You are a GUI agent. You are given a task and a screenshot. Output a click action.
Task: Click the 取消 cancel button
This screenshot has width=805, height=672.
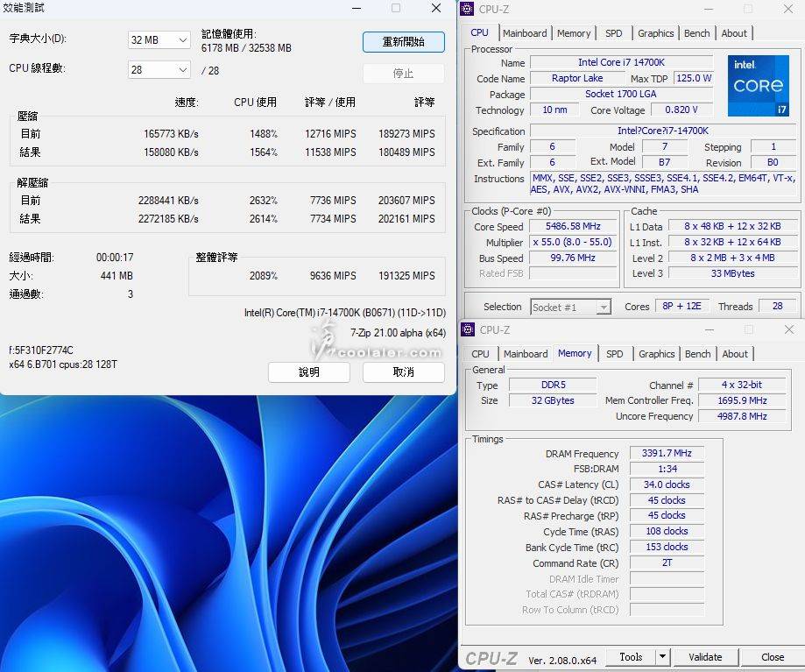[x=404, y=372]
